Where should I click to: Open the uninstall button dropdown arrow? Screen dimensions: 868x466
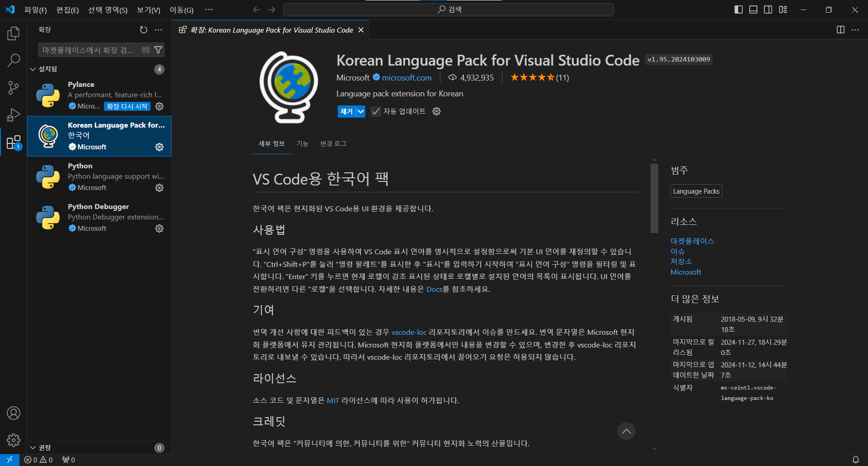coord(360,111)
